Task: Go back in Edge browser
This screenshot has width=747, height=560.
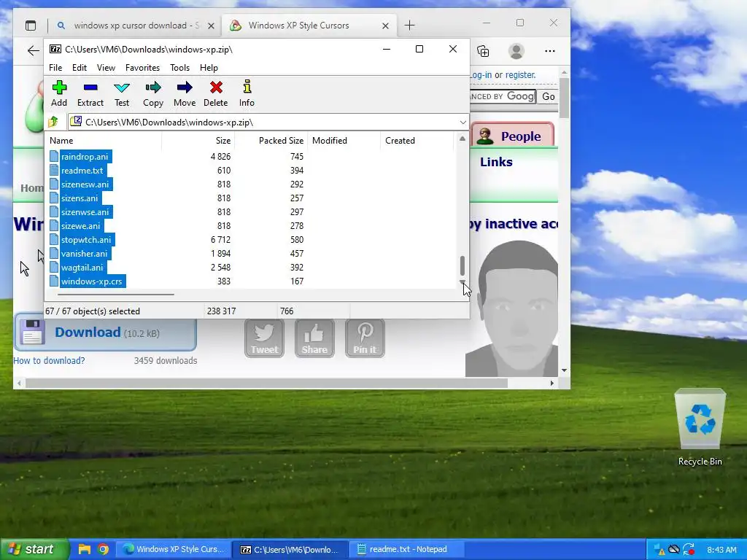Action: (33, 51)
